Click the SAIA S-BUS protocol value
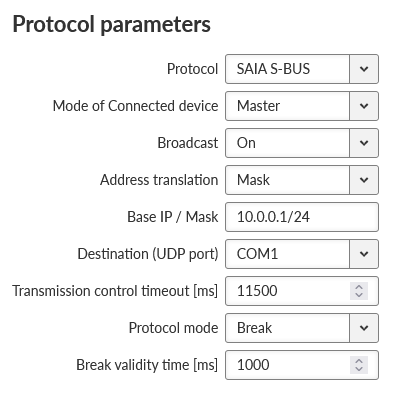The image size is (400, 397). [x=273, y=69]
